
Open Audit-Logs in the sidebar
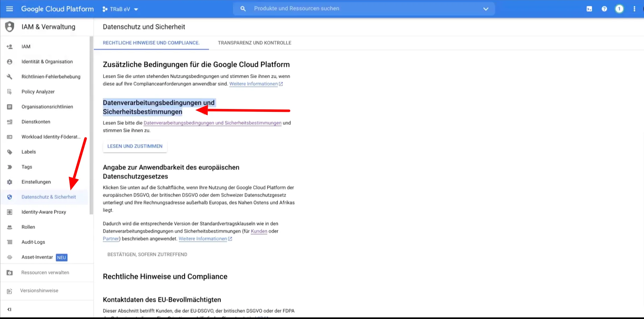pos(33,242)
